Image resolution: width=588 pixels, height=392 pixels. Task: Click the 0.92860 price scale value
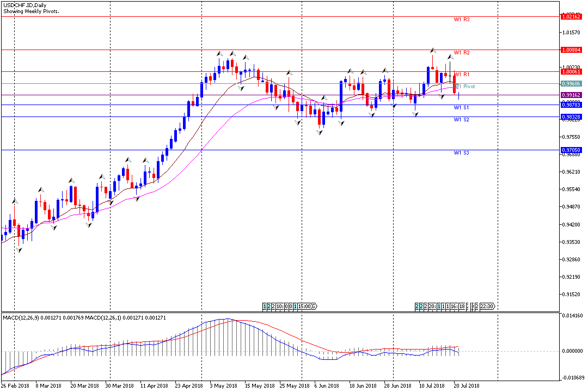point(571,260)
